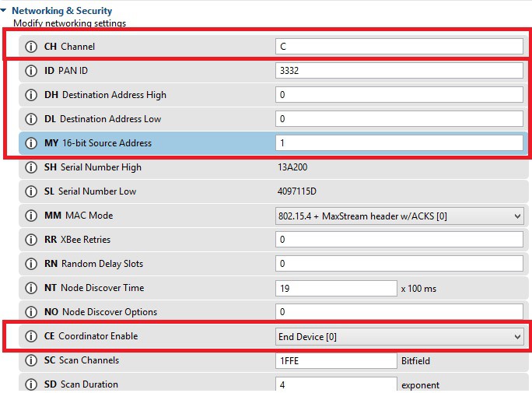Screen dimensions: 532x393
Task: Focus the 16-bit Source Address field
Action: pyautogui.click(x=399, y=143)
